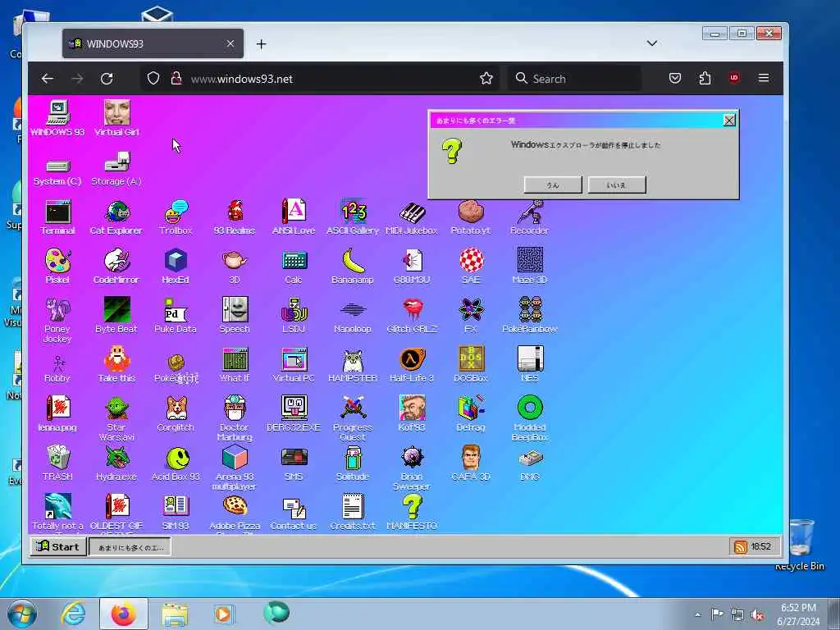Viewport: 840px width, 630px height.
Task: Go back in Firefox history
Action: click(47, 79)
